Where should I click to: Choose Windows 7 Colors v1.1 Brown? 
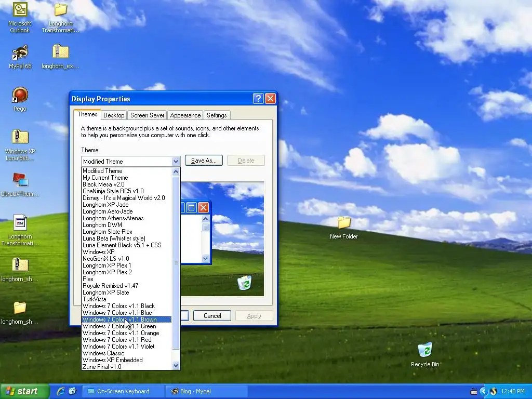(x=127, y=320)
